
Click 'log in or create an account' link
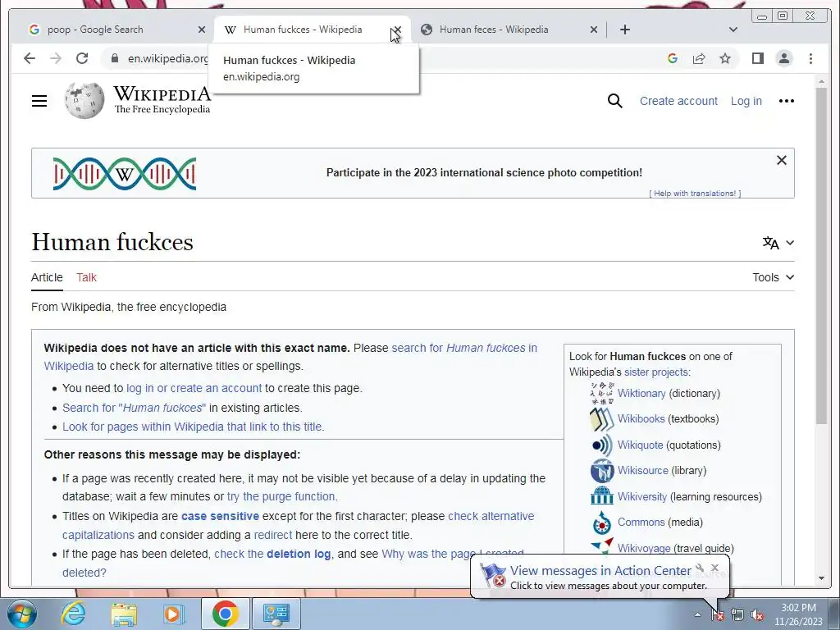point(194,388)
